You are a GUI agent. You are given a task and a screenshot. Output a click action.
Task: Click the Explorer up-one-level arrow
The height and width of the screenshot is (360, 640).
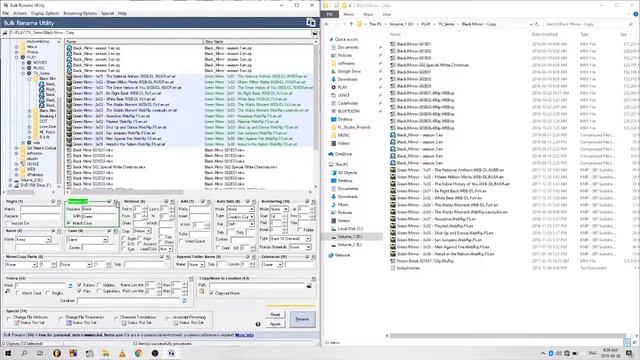(351, 24)
